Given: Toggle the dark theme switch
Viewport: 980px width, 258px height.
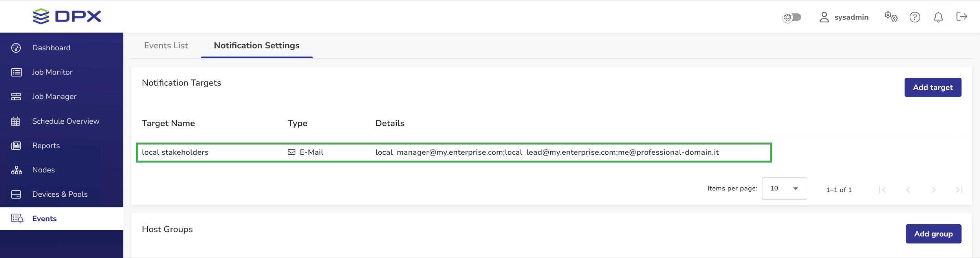Looking at the screenshot, I should [792, 17].
